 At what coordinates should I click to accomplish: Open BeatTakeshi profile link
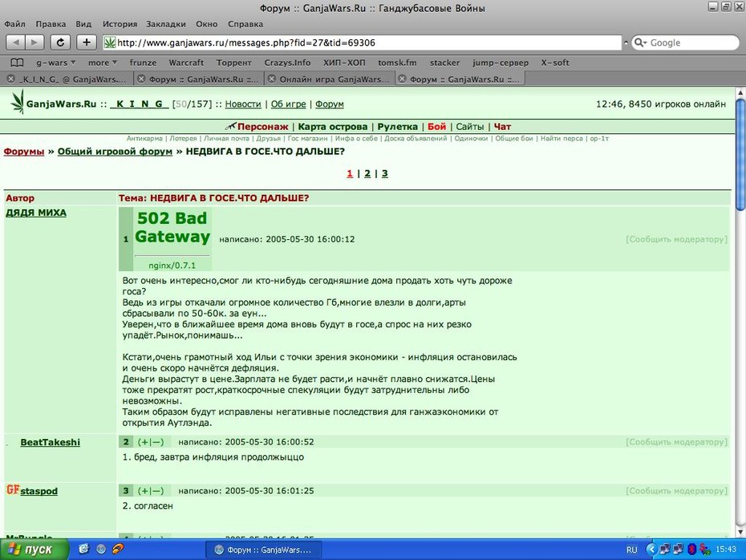[x=50, y=442]
